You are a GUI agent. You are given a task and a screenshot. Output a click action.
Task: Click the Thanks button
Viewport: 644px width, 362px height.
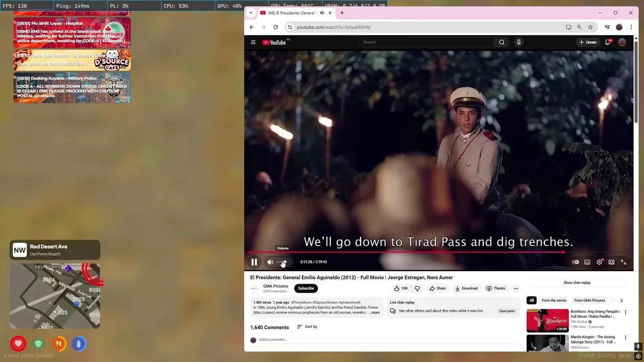(496, 289)
